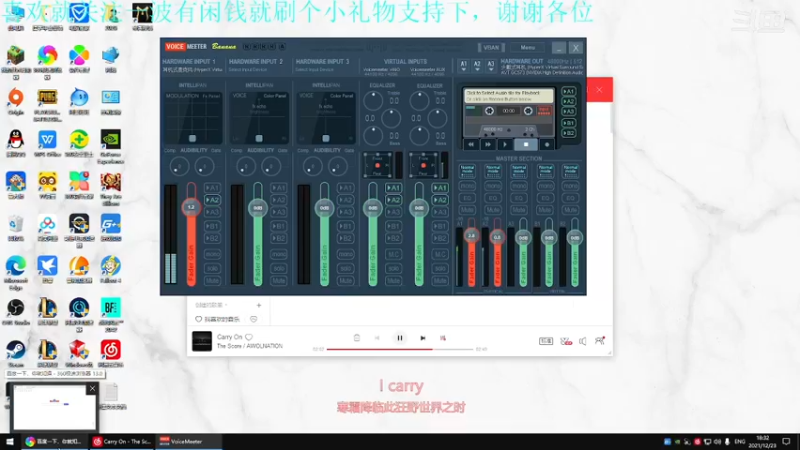Fast-forward the Voicemeeter cassette recorder

pos(488,144)
